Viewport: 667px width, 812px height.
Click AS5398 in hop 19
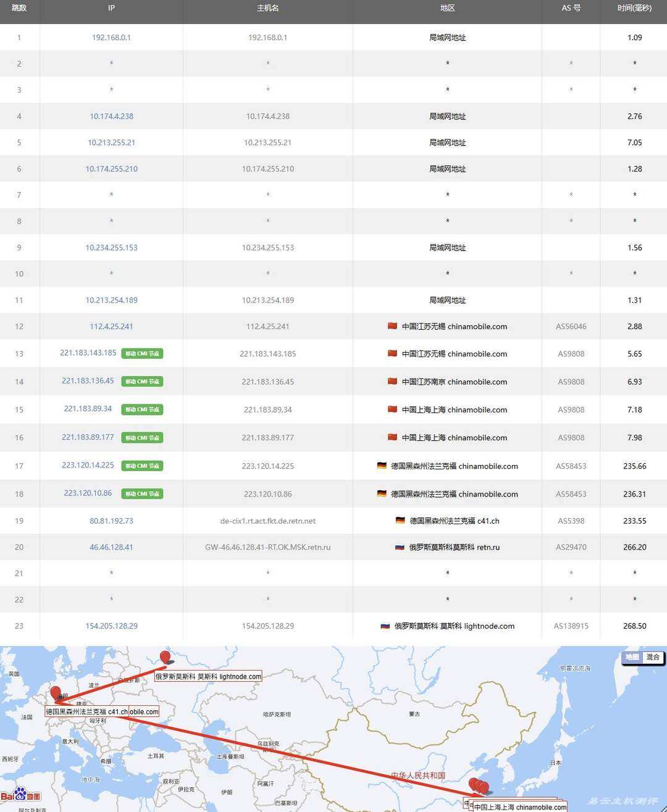point(571,521)
